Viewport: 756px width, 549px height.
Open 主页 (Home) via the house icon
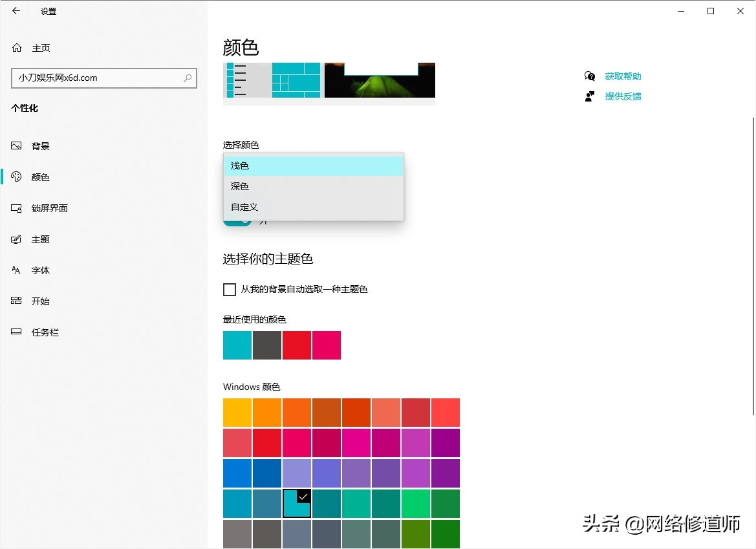16,47
